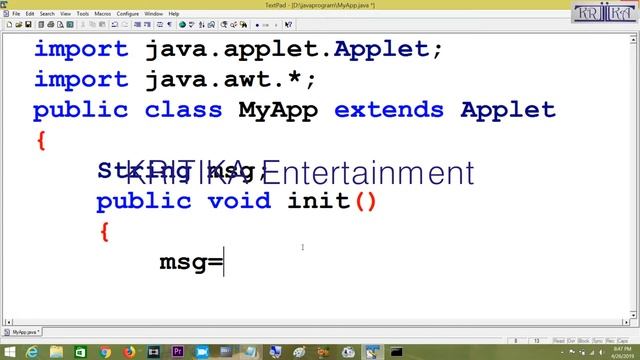Save MyApp.java with the floppy disk icon
This screenshot has height=360, width=640.
28,24
